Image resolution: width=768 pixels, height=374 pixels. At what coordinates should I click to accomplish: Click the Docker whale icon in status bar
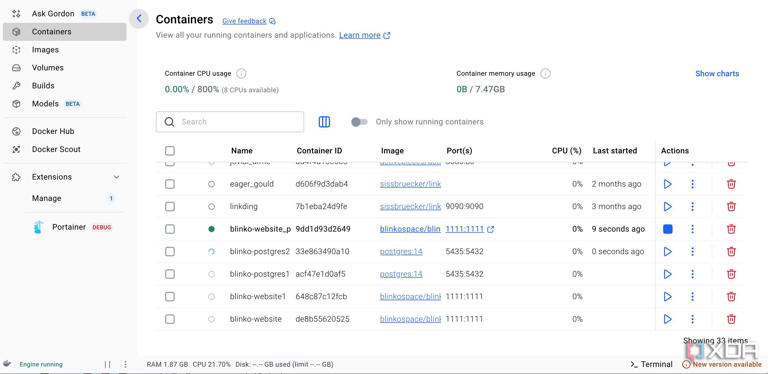[x=7, y=364]
